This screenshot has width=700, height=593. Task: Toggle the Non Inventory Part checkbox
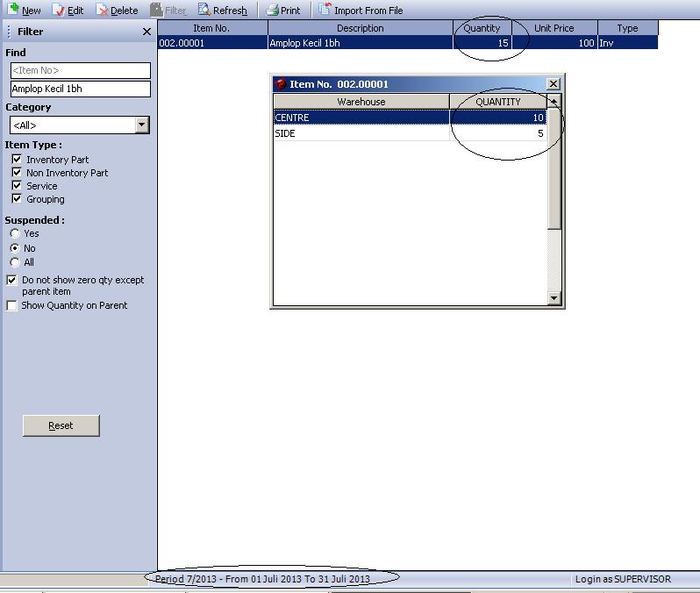click(16, 173)
